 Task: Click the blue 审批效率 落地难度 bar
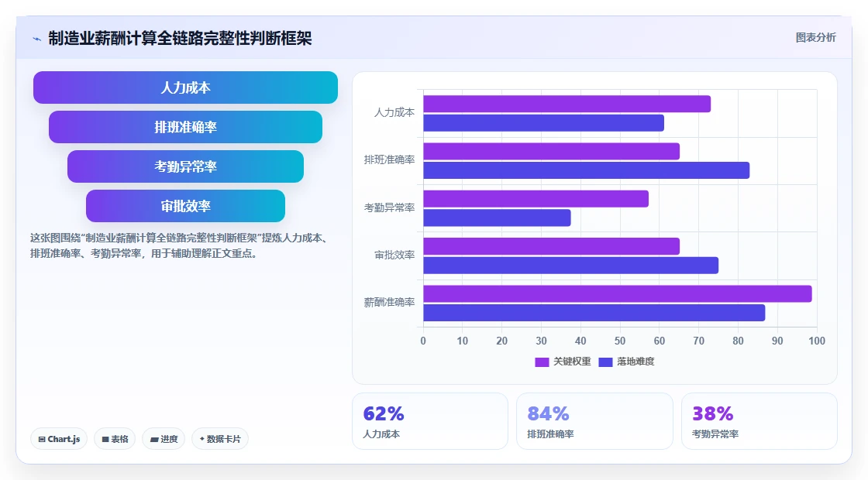click(570, 266)
